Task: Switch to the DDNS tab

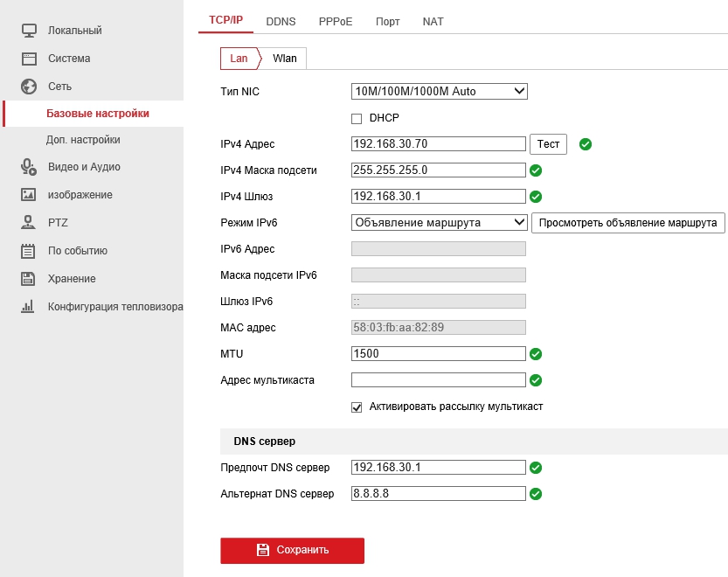Action: tap(281, 21)
